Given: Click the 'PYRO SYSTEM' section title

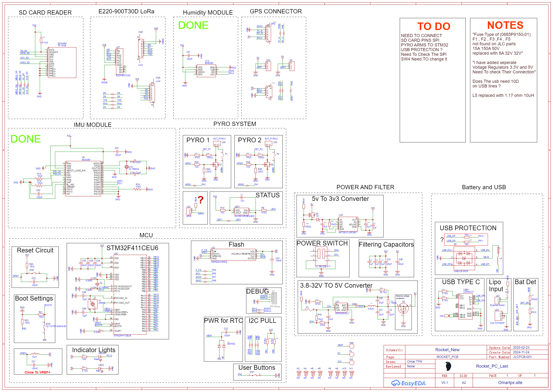Looking at the screenshot, I should pyautogui.click(x=235, y=124).
